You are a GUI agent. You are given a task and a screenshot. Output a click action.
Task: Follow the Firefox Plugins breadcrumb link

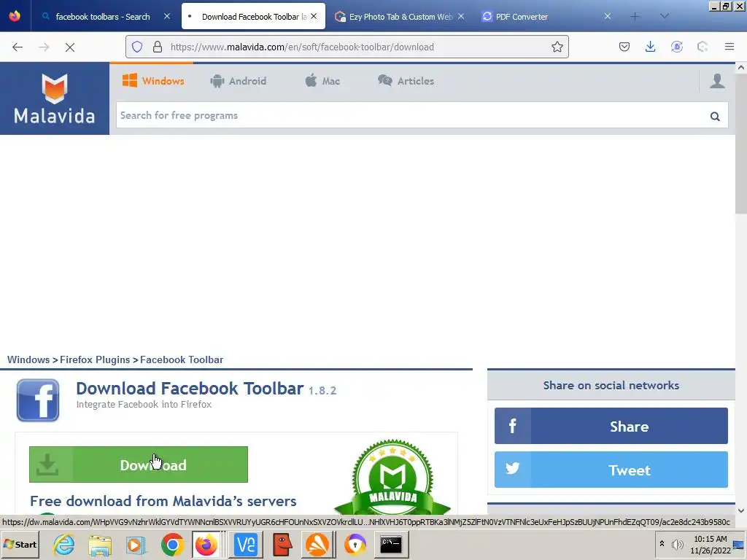click(x=95, y=360)
